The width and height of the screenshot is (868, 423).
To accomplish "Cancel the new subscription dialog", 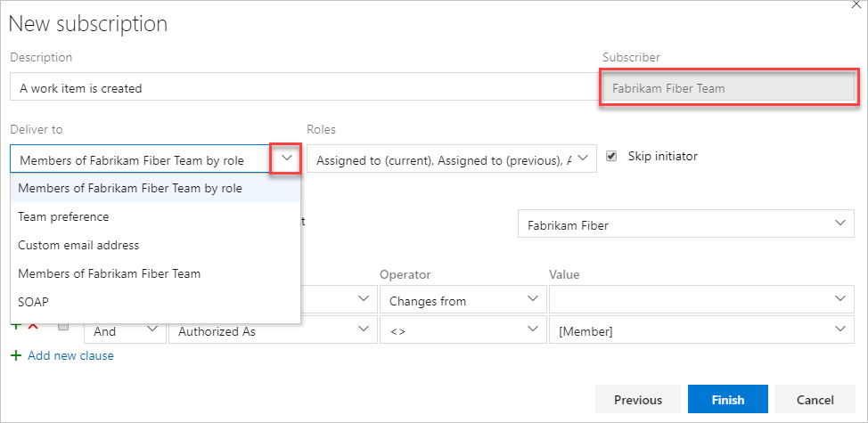I will [x=815, y=400].
